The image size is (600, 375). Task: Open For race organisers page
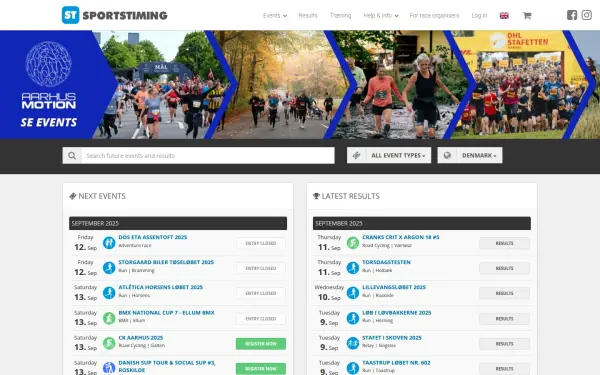[x=434, y=16]
